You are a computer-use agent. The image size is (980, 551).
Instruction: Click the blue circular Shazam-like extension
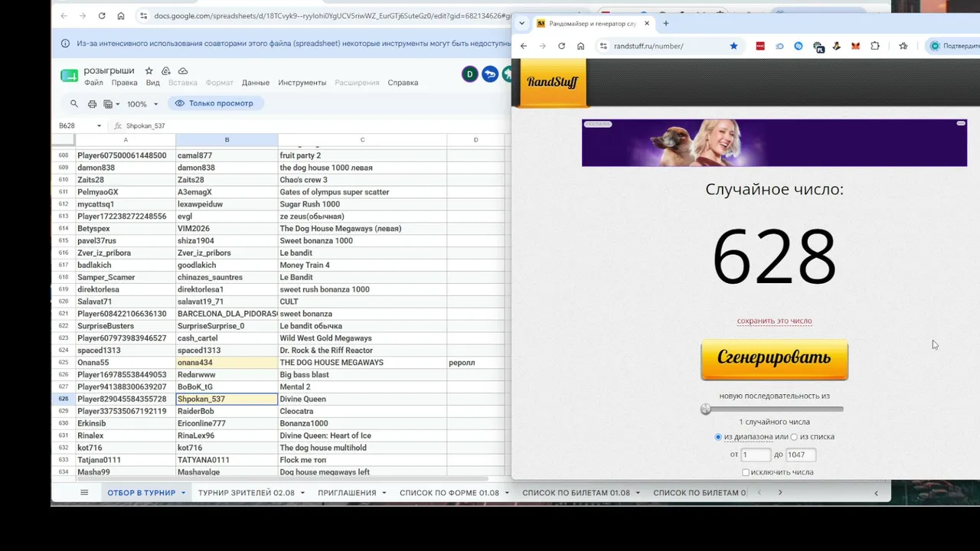[799, 46]
